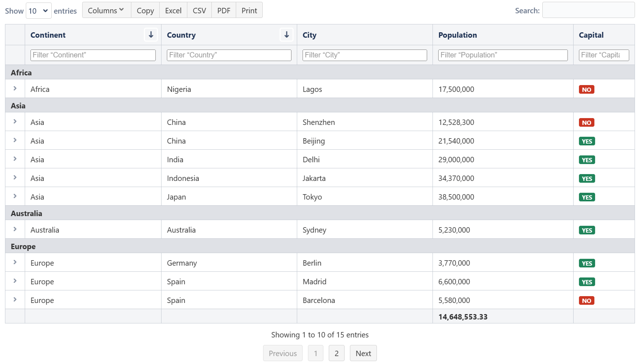Viewport: 640px width, 364px height.
Task: Expand the Berlin row chevron
Action: (15, 262)
